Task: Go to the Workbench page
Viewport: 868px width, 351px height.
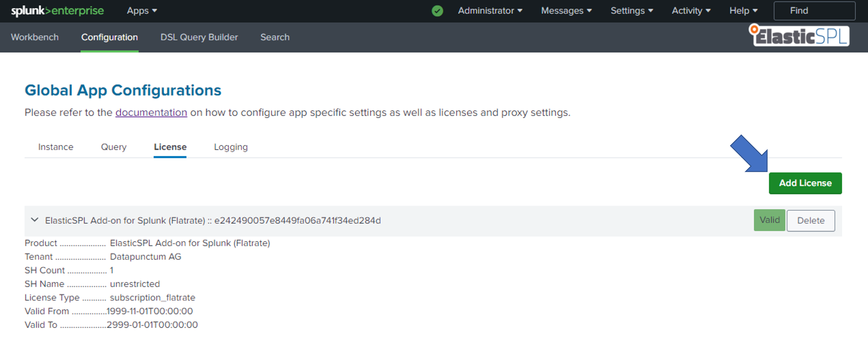Action: pyautogui.click(x=35, y=37)
